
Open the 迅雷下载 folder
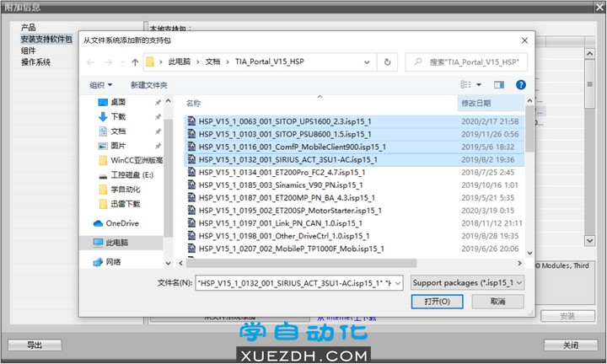[x=120, y=204]
